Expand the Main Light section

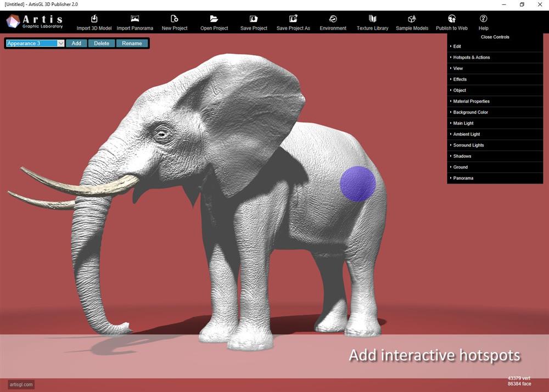(x=495, y=123)
